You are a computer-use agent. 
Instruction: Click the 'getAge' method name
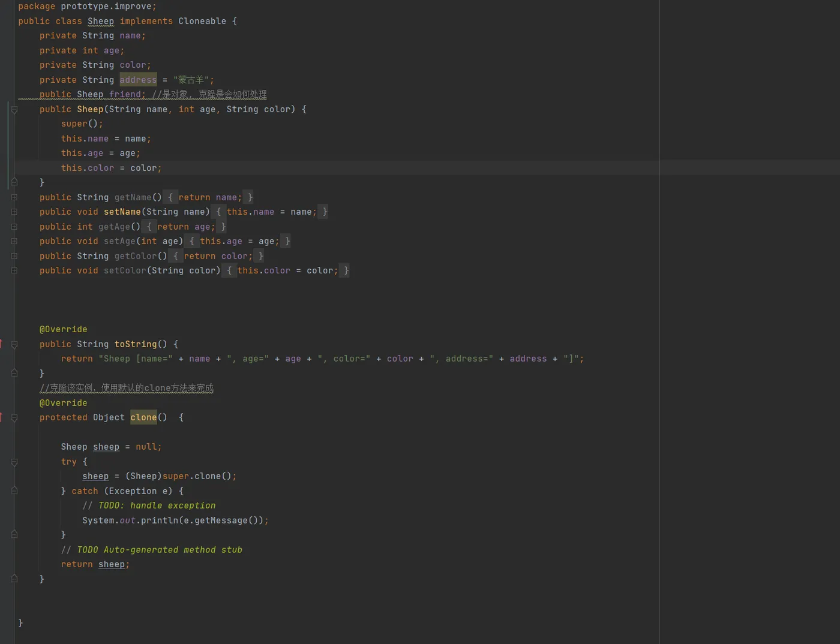[x=114, y=227]
